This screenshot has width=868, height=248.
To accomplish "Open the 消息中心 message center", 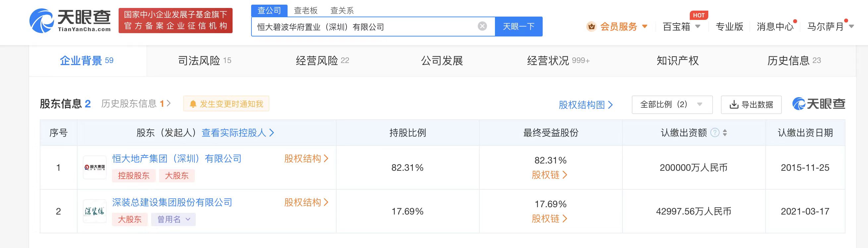I will point(775,26).
